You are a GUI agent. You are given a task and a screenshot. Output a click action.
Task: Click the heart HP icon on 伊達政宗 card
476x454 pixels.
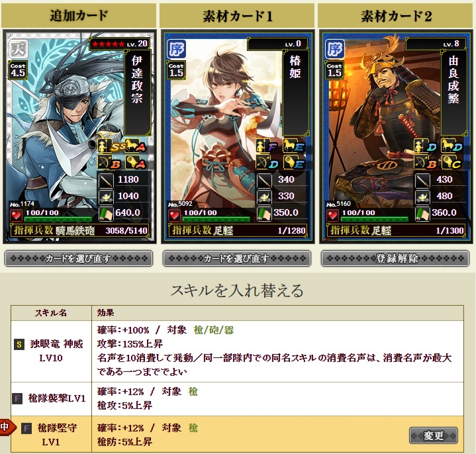[16, 215]
